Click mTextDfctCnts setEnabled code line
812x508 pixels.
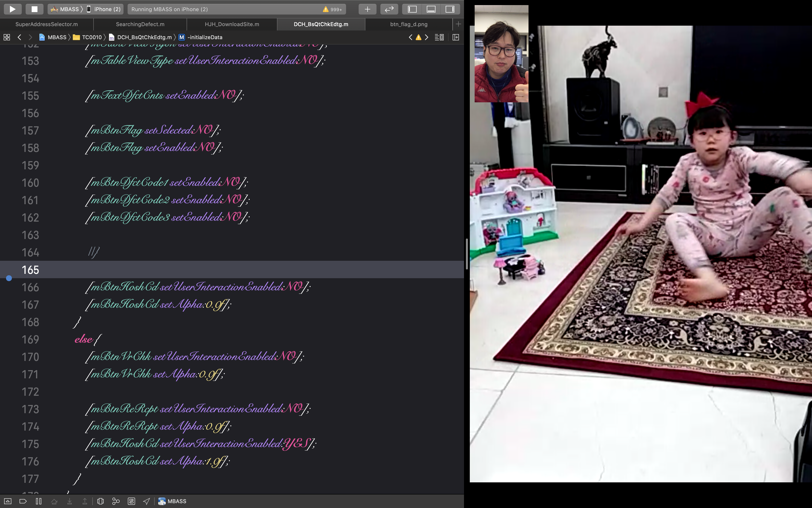point(164,95)
